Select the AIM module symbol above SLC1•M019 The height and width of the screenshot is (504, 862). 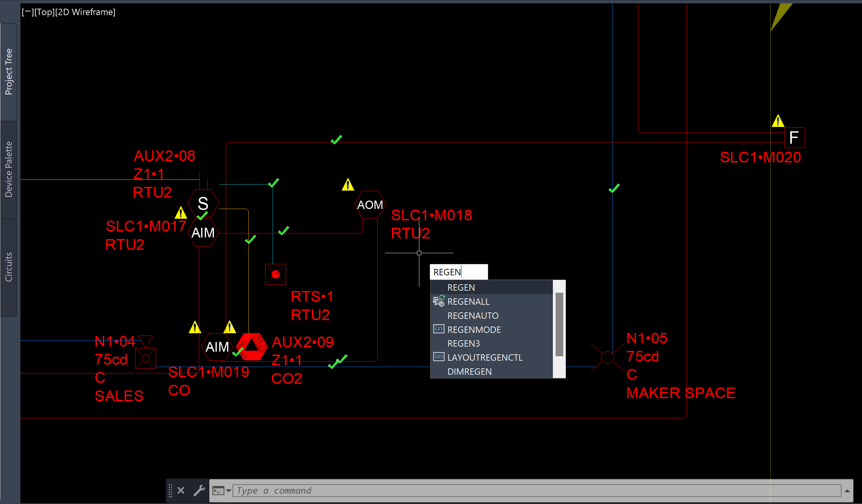coord(217,347)
